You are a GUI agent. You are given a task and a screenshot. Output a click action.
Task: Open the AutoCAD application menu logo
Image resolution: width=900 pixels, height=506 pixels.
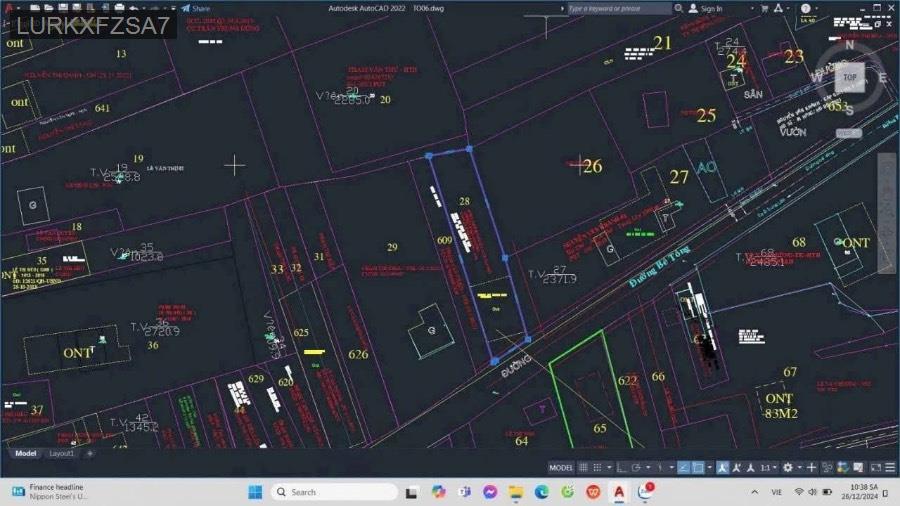point(8,8)
